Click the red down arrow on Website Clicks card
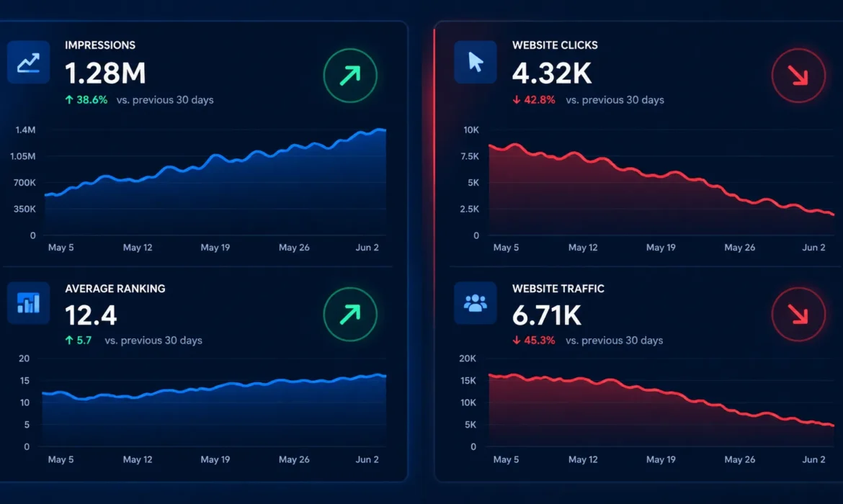Screen dimensions: 843x504 click(x=798, y=76)
